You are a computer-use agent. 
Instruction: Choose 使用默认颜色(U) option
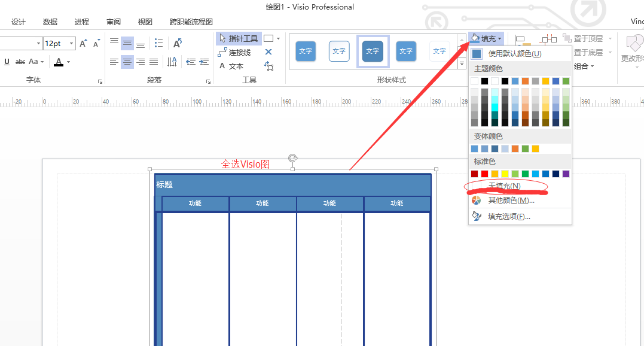point(520,53)
